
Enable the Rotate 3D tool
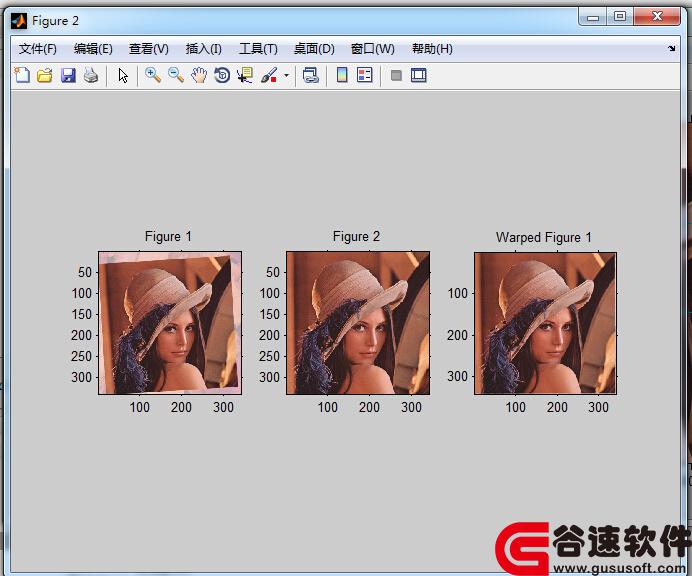pyautogui.click(x=222, y=75)
